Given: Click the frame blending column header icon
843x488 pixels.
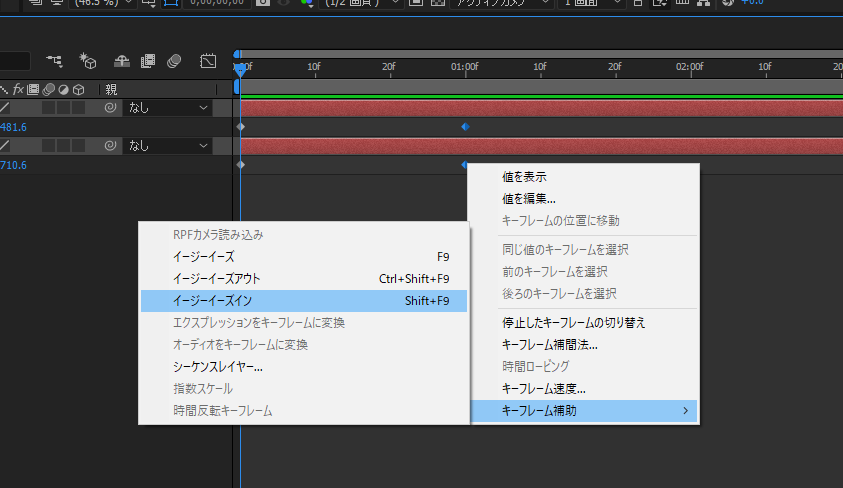Looking at the screenshot, I should (33, 89).
